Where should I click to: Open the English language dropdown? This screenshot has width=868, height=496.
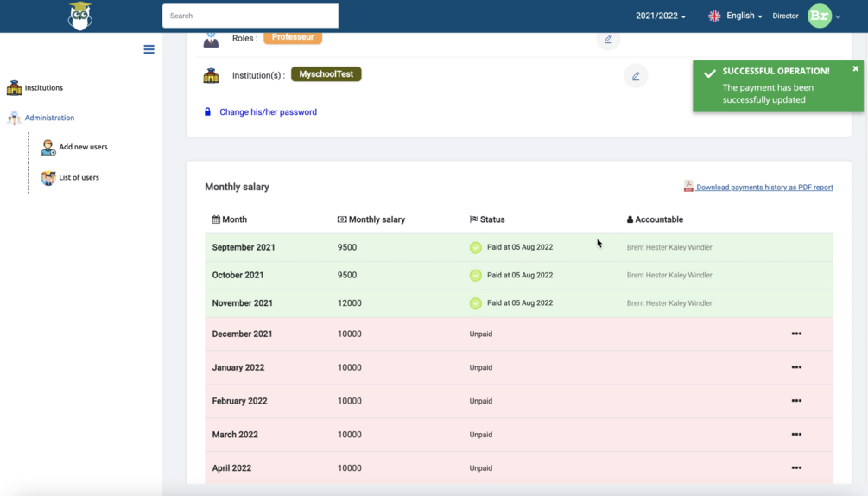tap(735, 16)
